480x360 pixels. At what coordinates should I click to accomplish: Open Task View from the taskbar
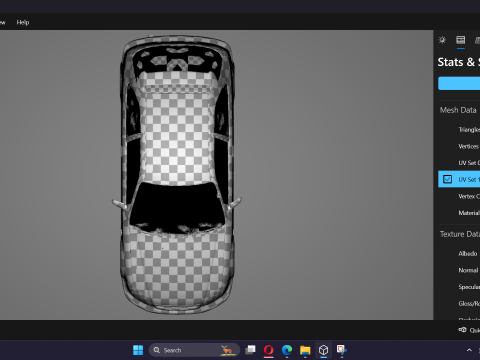(250, 350)
